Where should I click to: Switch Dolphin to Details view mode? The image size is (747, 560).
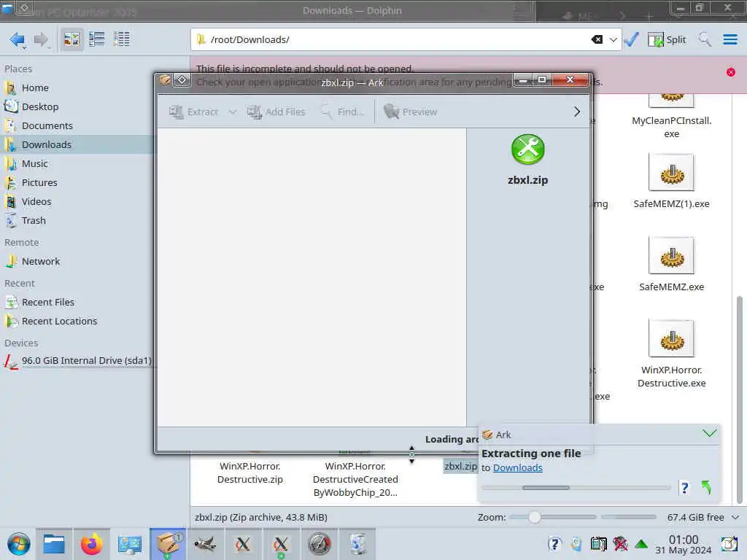tap(122, 39)
